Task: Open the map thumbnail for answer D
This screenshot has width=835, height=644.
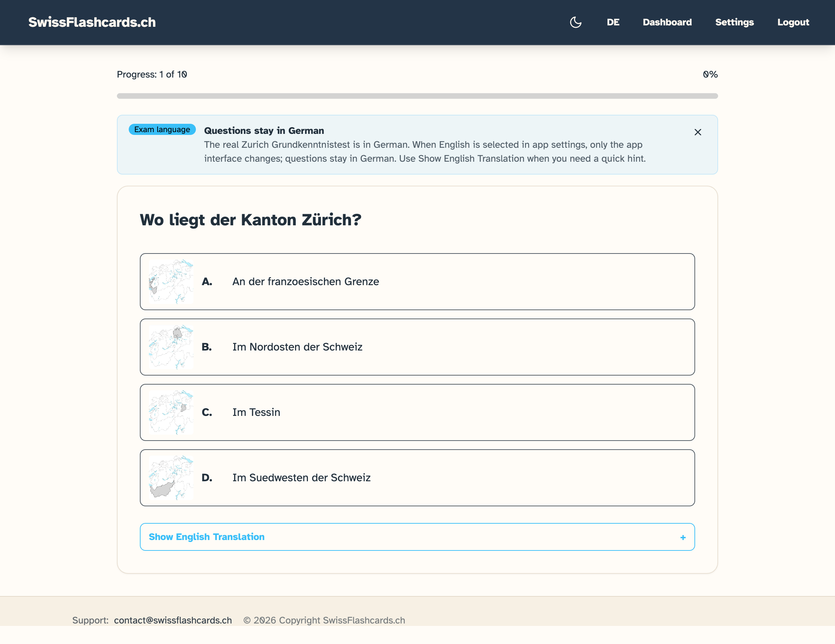Action: (x=171, y=478)
